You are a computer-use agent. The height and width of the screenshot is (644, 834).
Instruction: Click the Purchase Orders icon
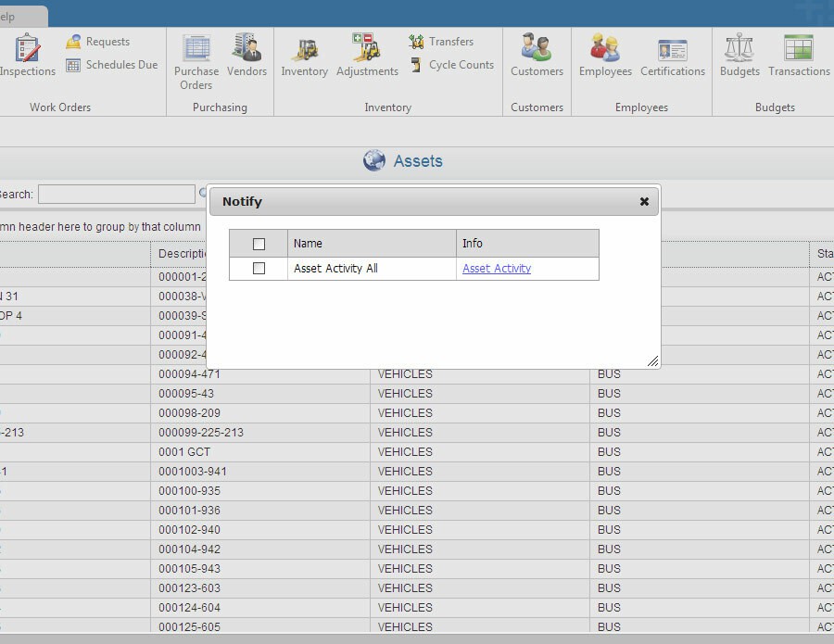click(x=196, y=50)
